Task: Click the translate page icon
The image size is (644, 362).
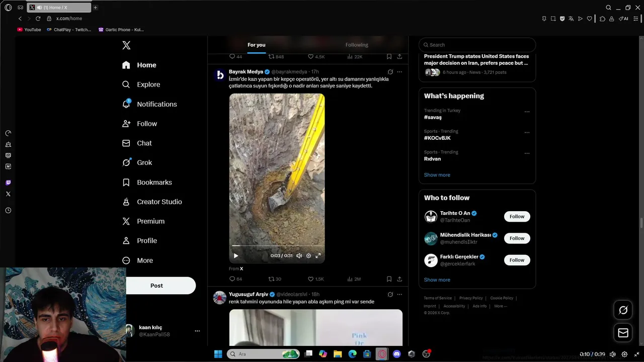Action: (571, 19)
